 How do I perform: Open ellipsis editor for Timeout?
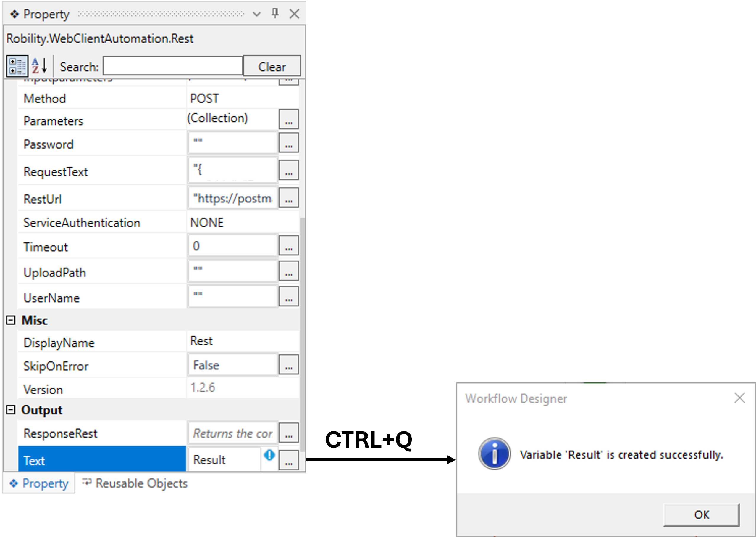288,246
